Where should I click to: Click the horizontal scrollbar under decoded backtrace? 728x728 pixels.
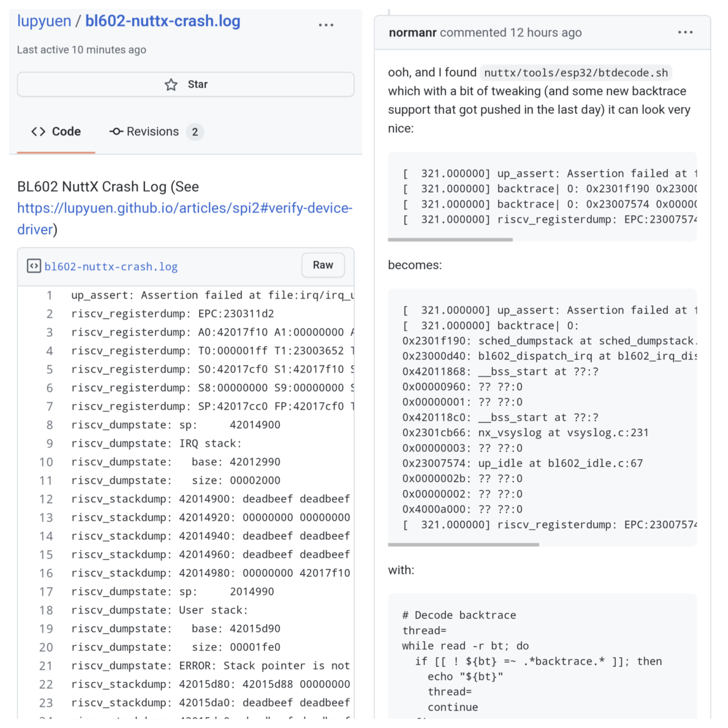coord(464,544)
